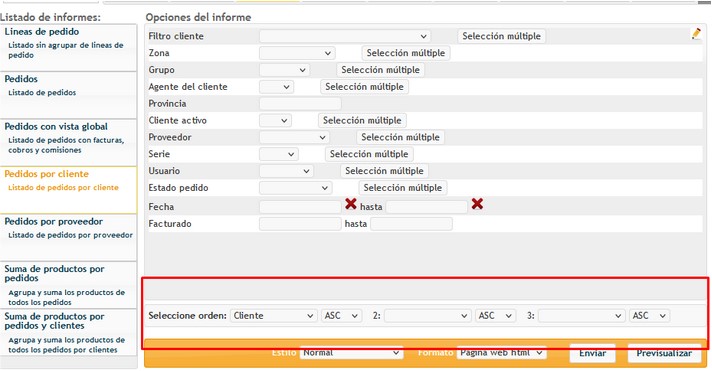
Task: Select the Lineas de pedido report
Action: [68, 48]
